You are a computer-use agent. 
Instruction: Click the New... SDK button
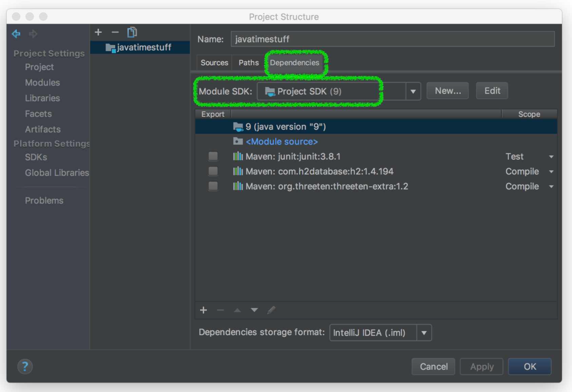click(448, 91)
